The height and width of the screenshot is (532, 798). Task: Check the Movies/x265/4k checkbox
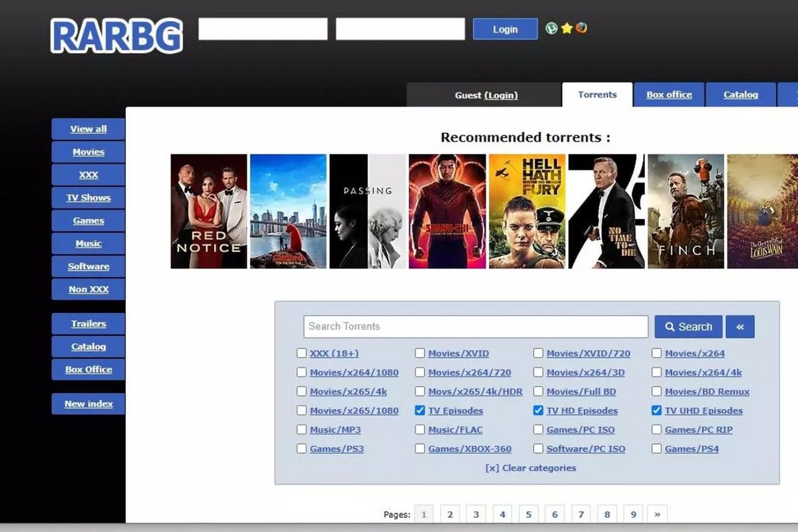click(301, 391)
